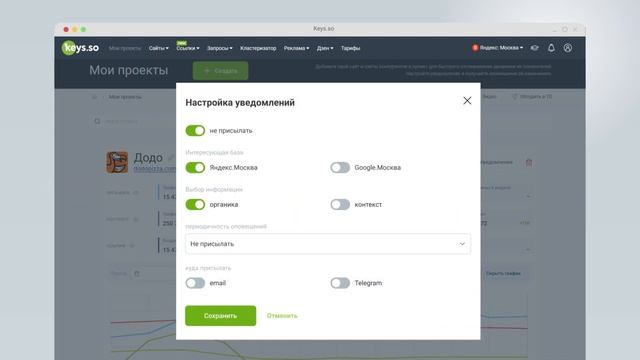The width and height of the screenshot is (640, 360).
Task: Expand the Сайты menu
Action: pos(158,48)
